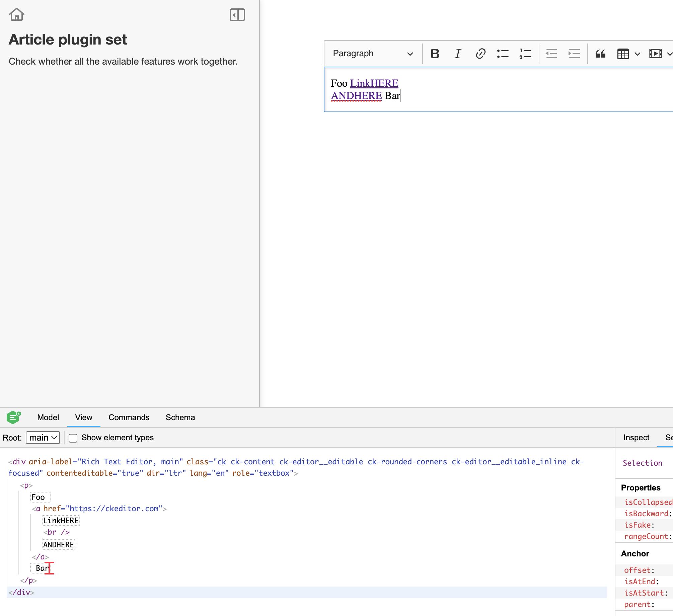Viewport: 673px width, 616px height.
Task: Enable the Show element types checkbox
Action: coord(73,438)
